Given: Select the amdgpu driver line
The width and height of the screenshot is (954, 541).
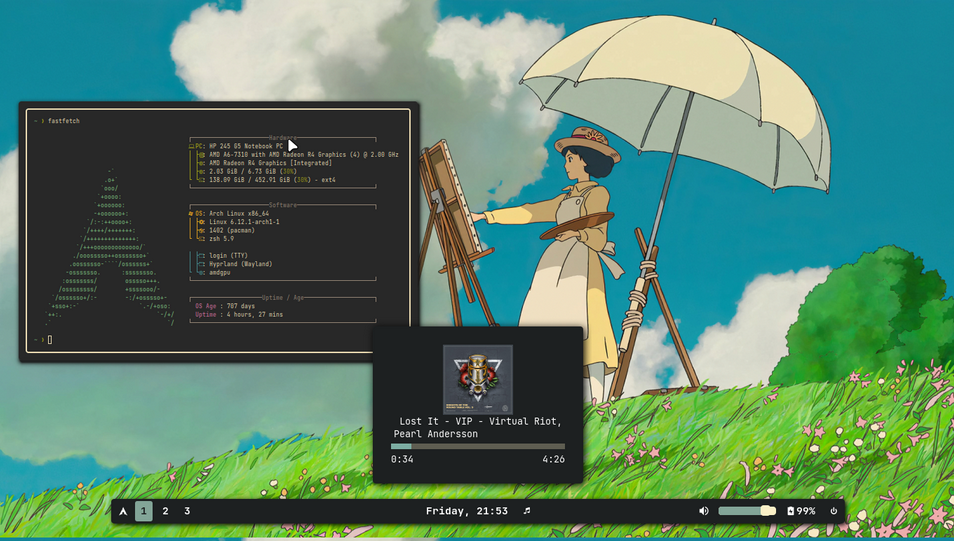Looking at the screenshot, I should (x=214, y=273).
